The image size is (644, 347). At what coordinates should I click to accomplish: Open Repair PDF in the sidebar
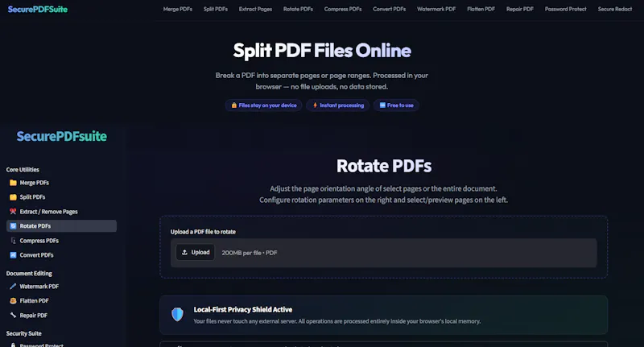point(62,316)
